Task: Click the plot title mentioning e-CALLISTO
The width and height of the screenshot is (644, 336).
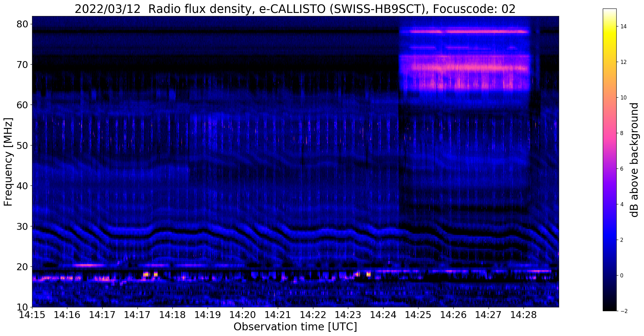Action: click(295, 9)
